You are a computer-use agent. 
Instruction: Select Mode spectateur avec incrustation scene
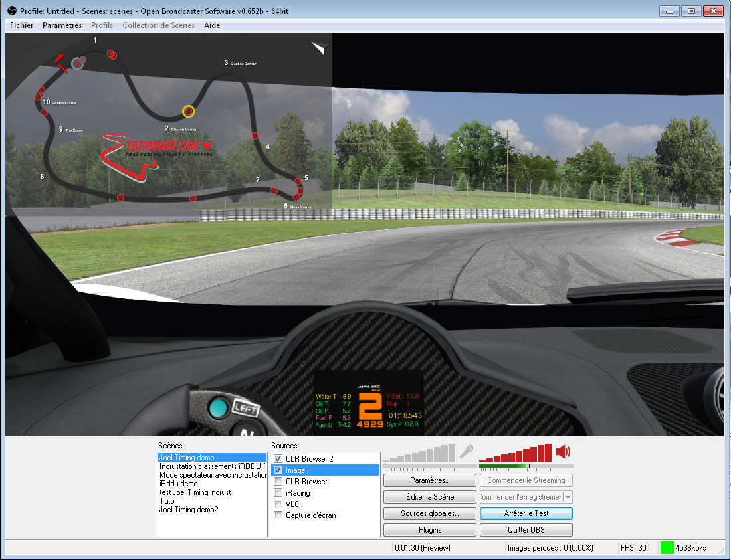pyautogui.click(x=212, y=475)
